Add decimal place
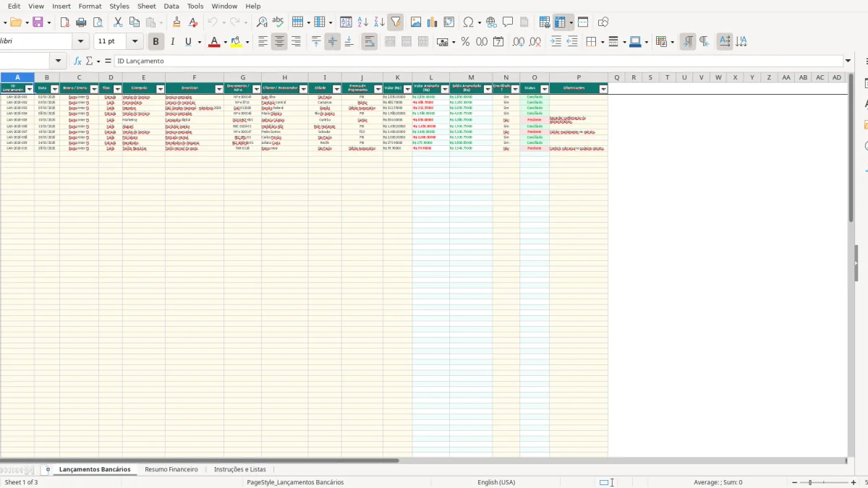This screenshot has width=868, height=488. [x=518, y=42]
